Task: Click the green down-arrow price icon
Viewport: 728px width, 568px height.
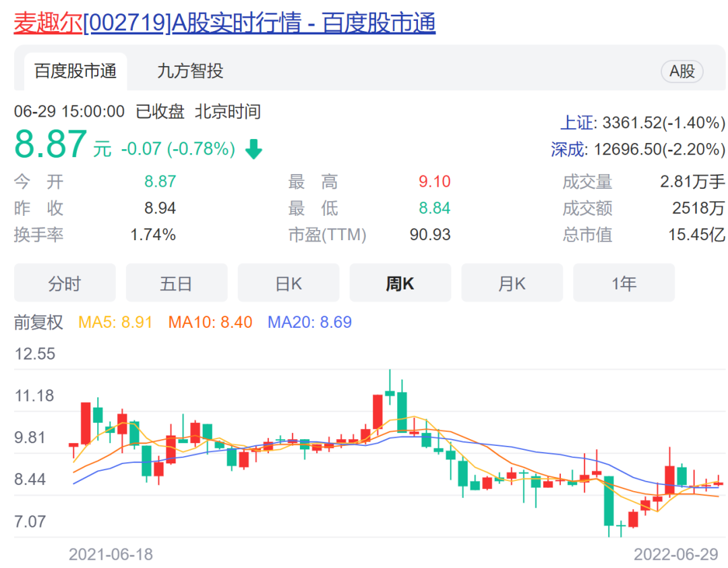Action: pyautogui.click(x=253, y=149)
